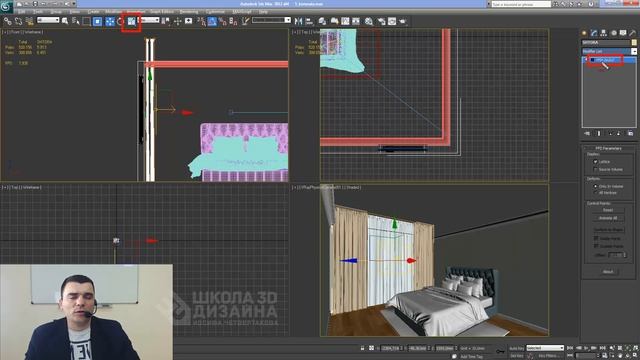640x360 pixels.
Task: Click the Align tool icon
Action: tap(309, 21)
